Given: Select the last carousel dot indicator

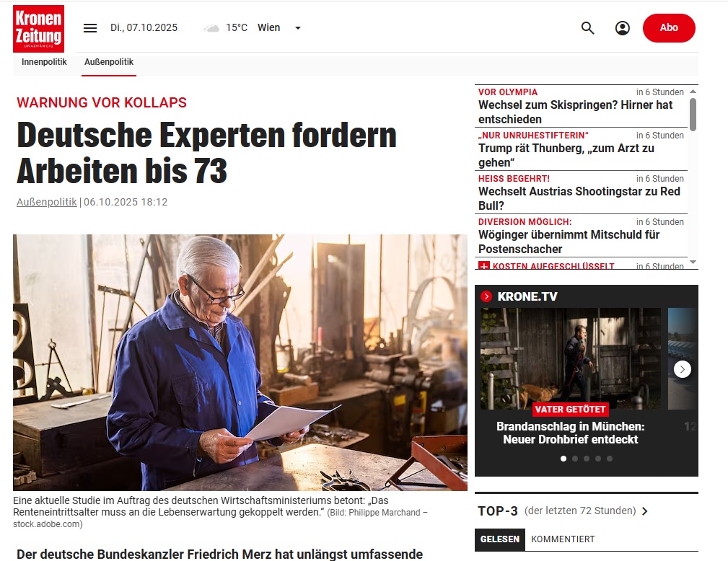Looking at the screenshot, I should point(610,459).
